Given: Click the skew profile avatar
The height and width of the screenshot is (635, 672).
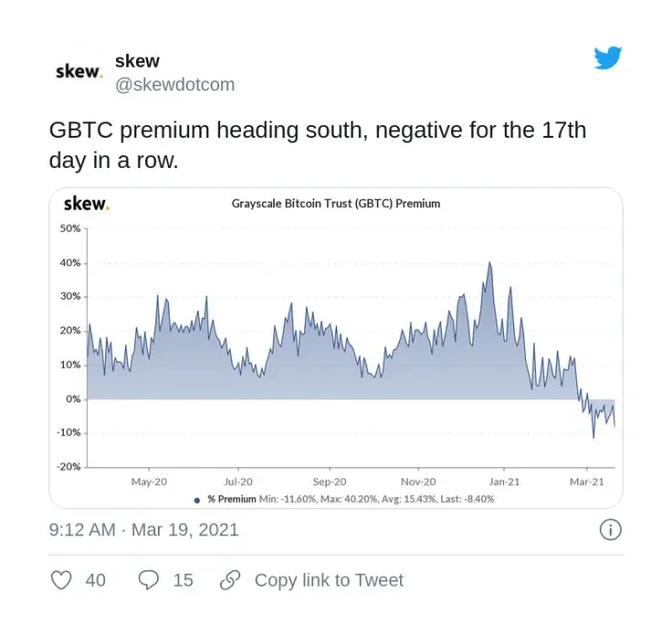Looking at the screenshot, I should click(78, 71).
